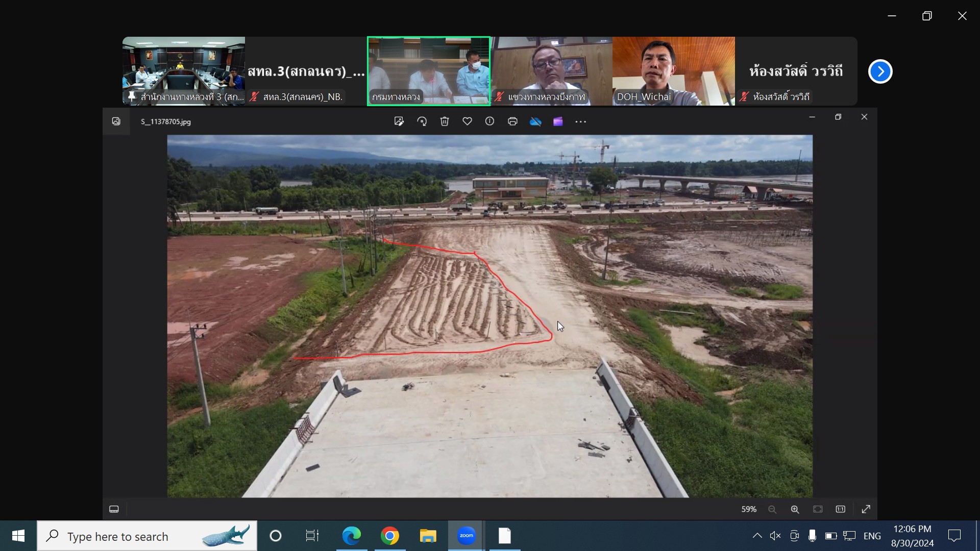Click the OneDrive cloud icon
The width and height of the screenshot is (980, 551).
coord(535,121)
